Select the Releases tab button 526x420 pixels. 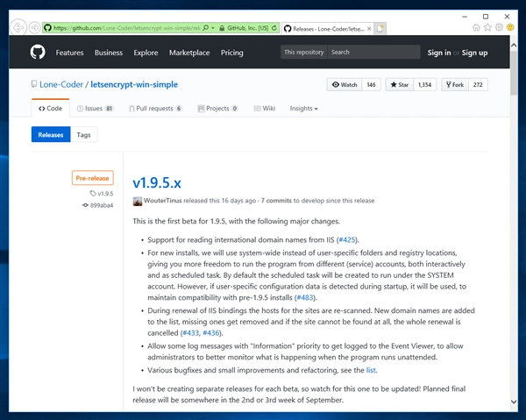tap(51, 134)
